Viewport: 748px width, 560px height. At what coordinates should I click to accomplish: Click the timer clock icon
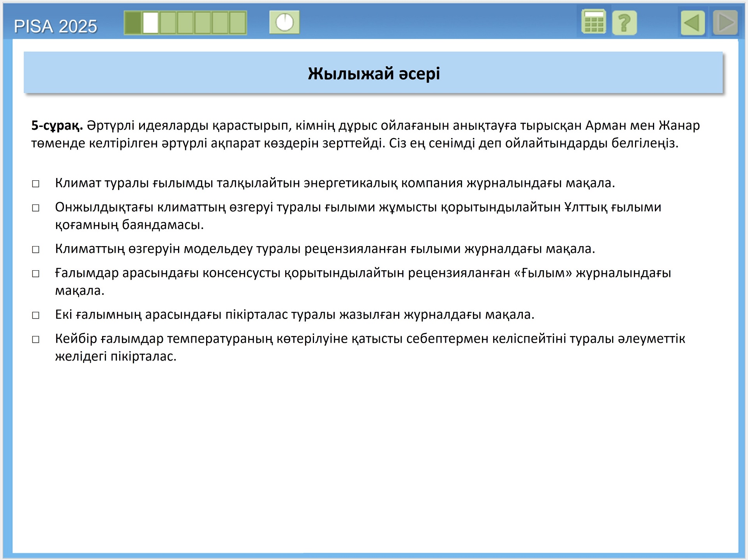[284, 23]
